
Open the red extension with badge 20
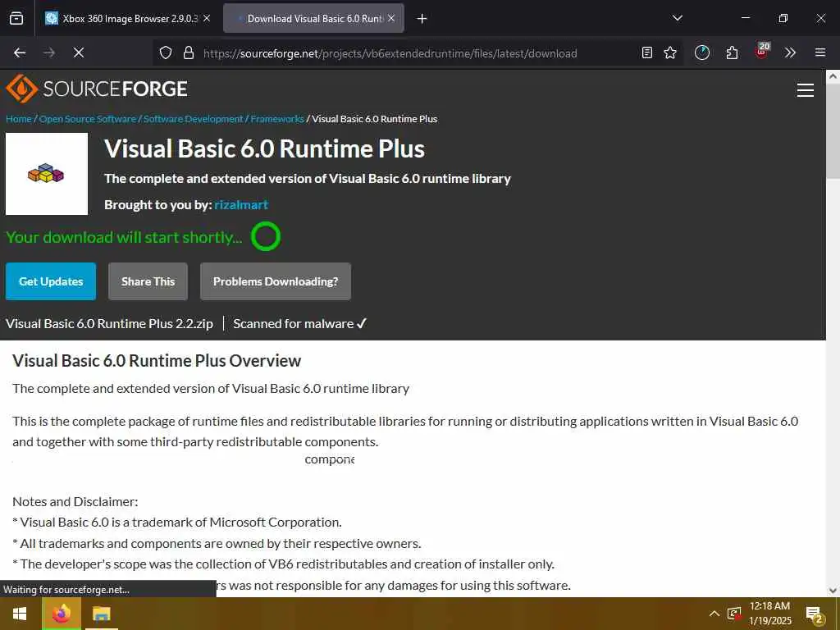pos(762,52)
